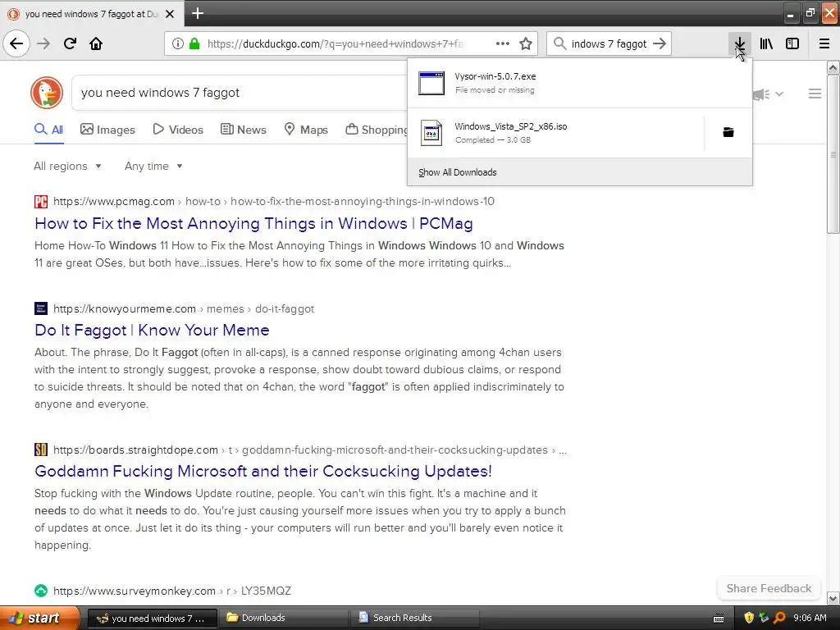This screenshot has height=630, width=840.
Task: Click the 9:06 AM taskbar clock
Action: pyautogui.click(x=810, y=619)
